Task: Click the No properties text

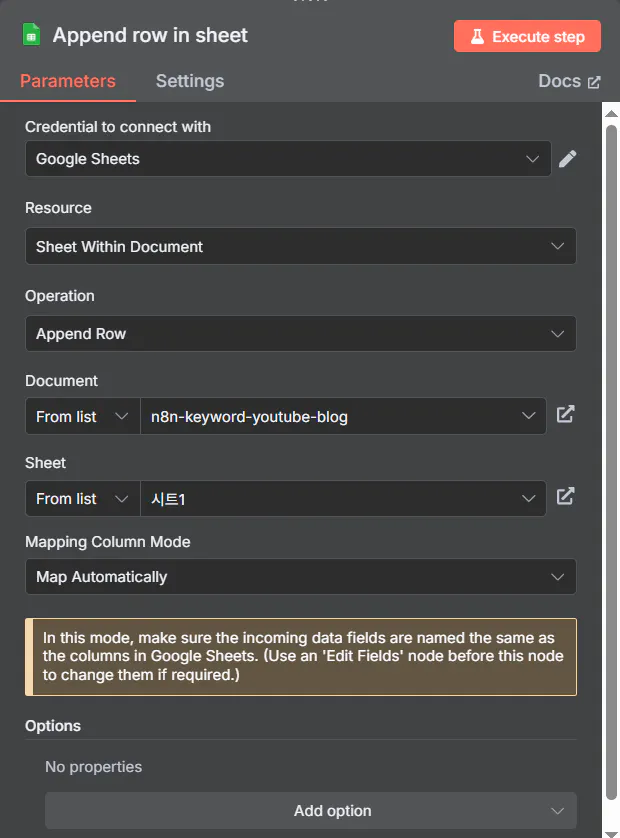Action: click(94, 767)
